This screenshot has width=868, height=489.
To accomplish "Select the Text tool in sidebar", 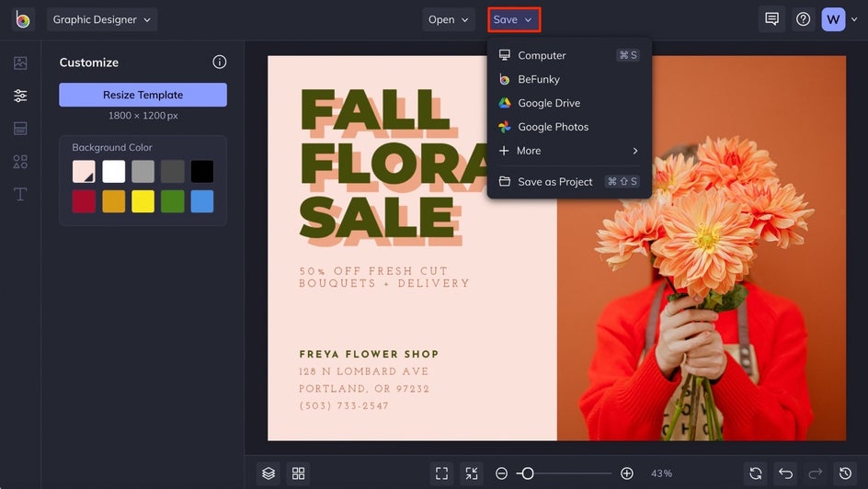I will click(20, 194).
